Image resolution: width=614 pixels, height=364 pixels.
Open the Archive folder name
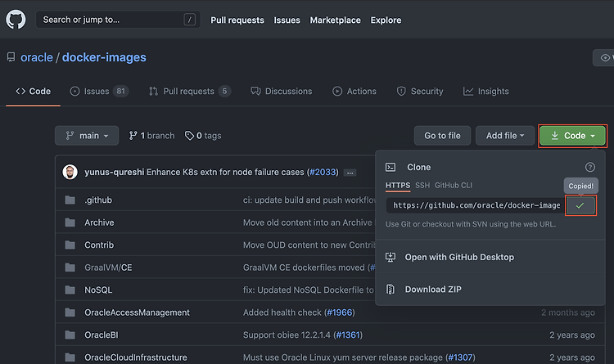(x=99, y=222)
